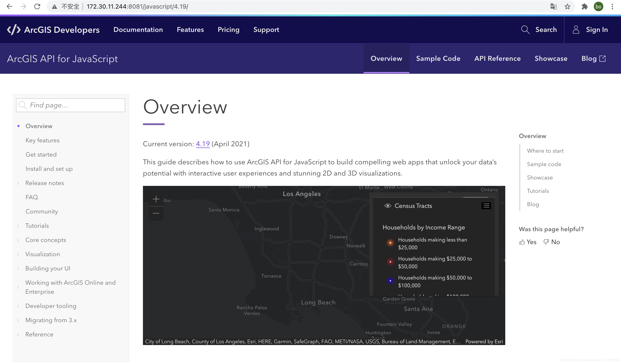Jump to Blog in page outline
Screen dimensions: 621x364
tap(533, 204)
